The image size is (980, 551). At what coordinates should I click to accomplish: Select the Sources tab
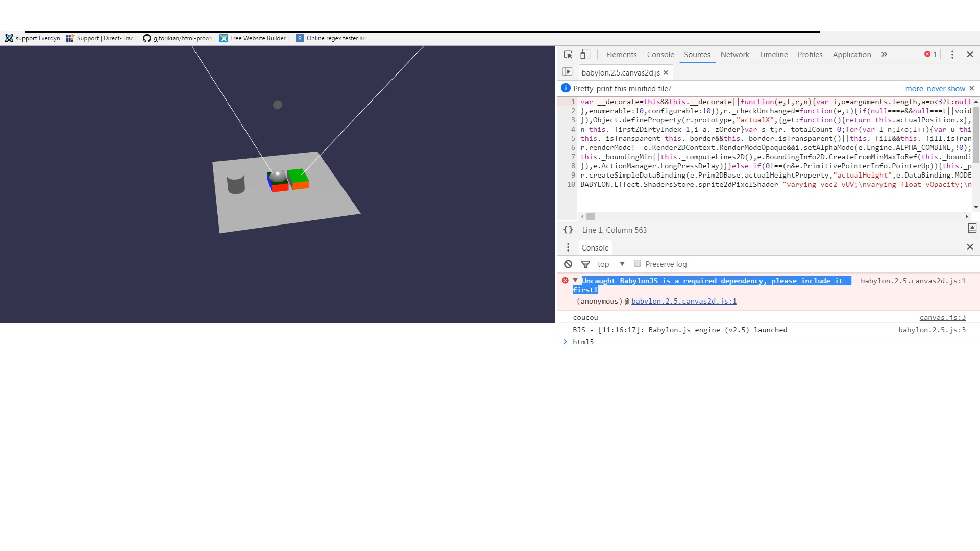[x=697, y=54]
